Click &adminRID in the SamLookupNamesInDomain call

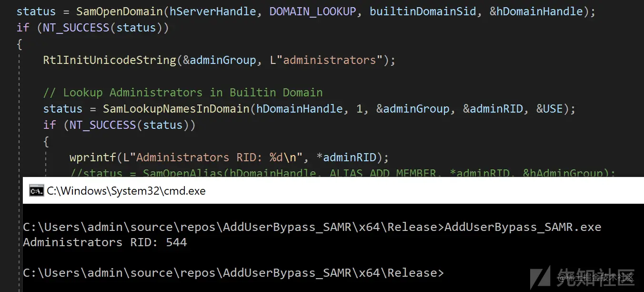pos(493,109)
